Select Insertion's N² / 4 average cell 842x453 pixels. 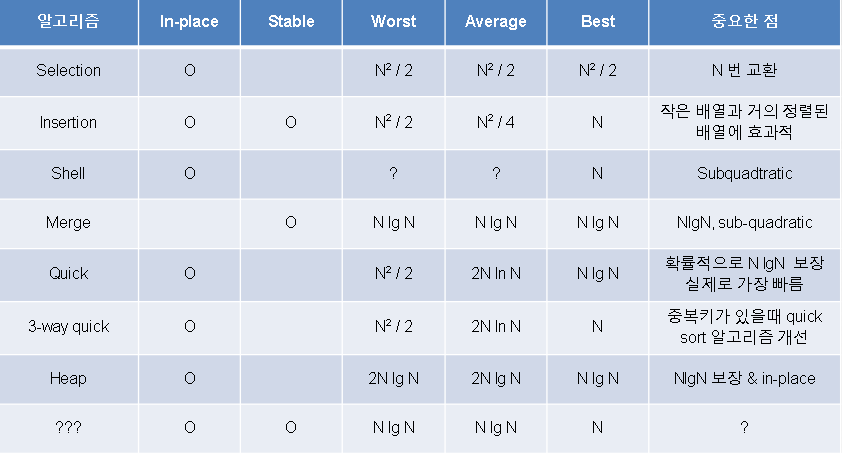496,122
